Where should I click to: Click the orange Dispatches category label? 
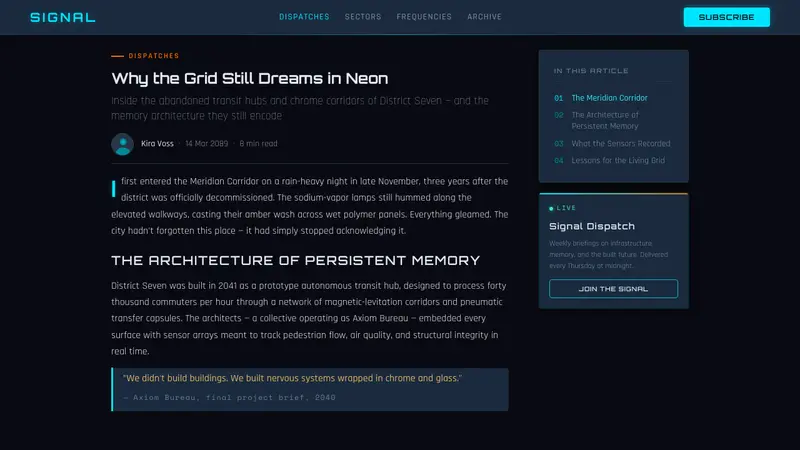[x=154, y=56]
